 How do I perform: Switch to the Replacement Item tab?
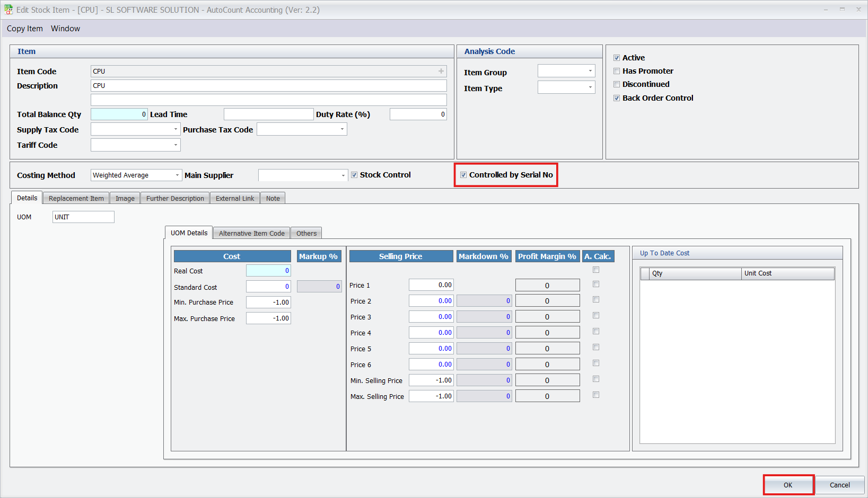tap(76, 198)
